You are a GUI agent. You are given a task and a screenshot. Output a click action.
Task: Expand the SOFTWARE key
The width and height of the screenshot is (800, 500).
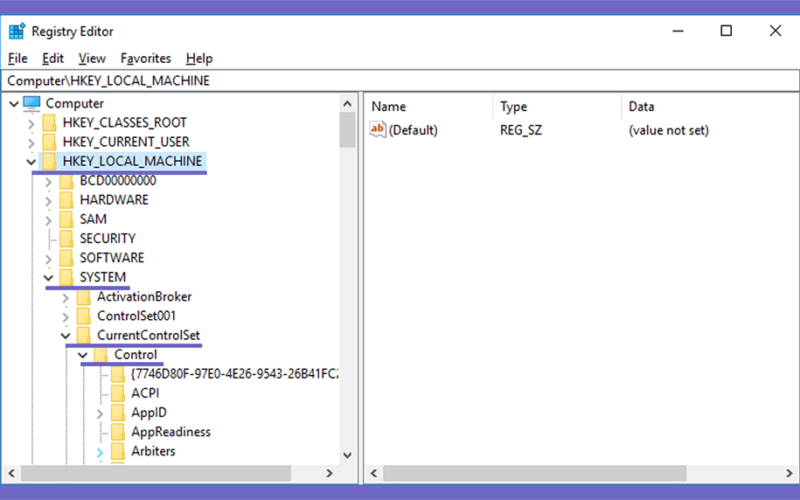tap(48, 259)
